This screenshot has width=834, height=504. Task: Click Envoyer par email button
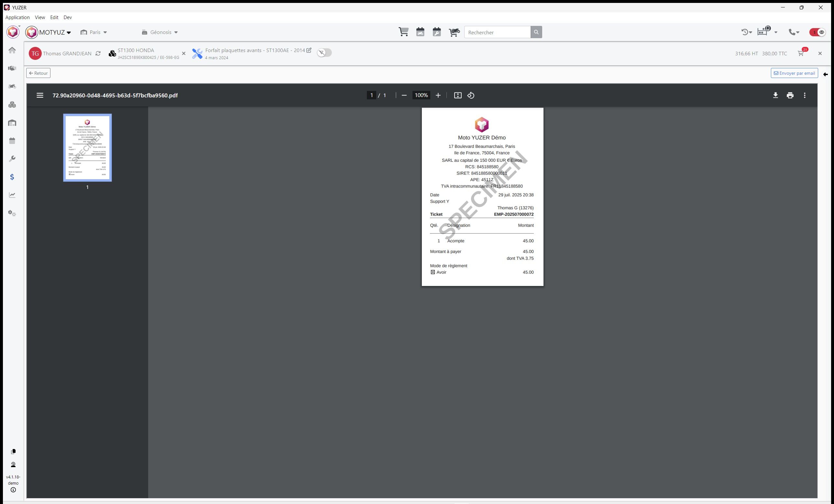coord(794,73)
